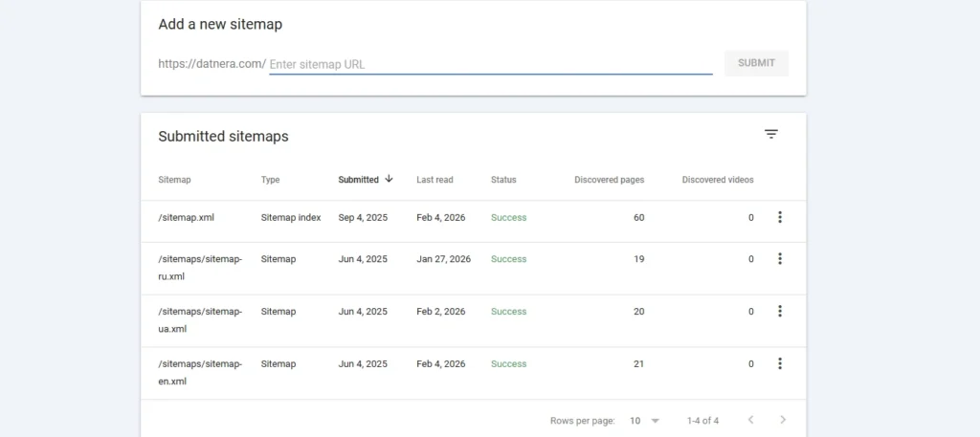Click the 1-4 of 4 pagination text
The image size is (980, 437).
[702, 421]
